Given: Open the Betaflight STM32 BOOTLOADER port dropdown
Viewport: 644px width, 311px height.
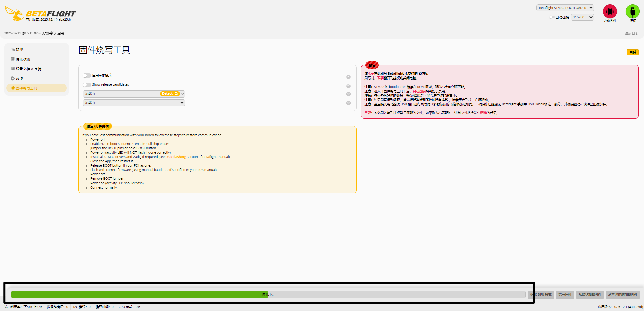Looking at the screenshot, I should [565, 8].
